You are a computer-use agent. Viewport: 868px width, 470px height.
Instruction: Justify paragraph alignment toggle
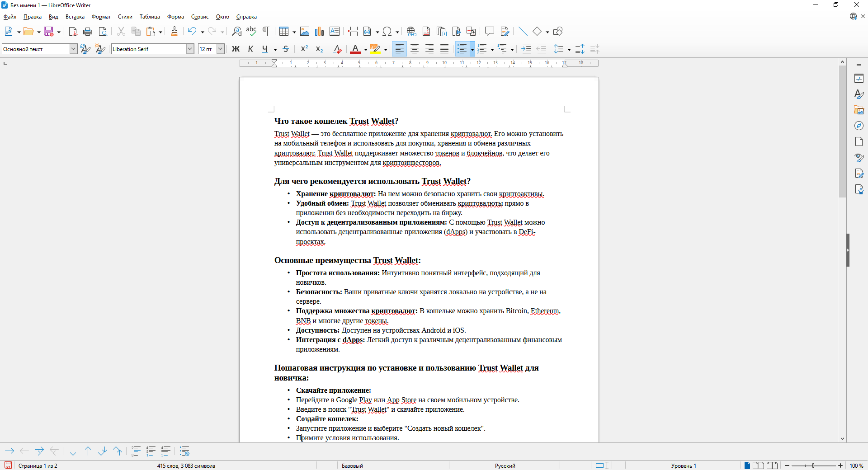pos(444,49)
